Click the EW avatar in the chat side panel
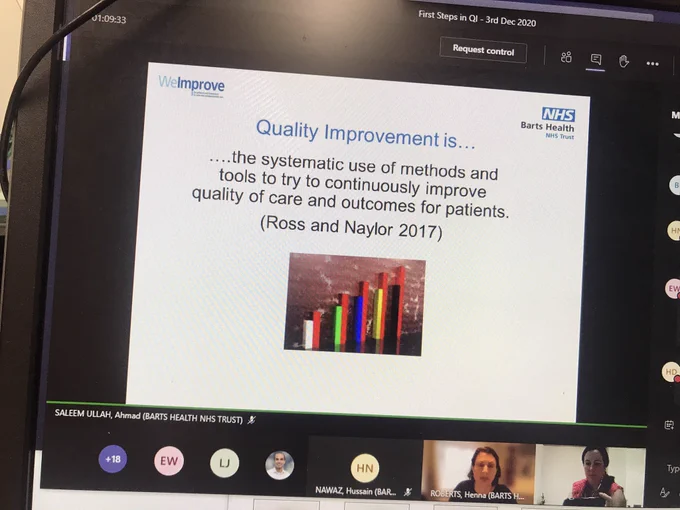The height and width of the screenshot is (510, 680). coord(673,288)
